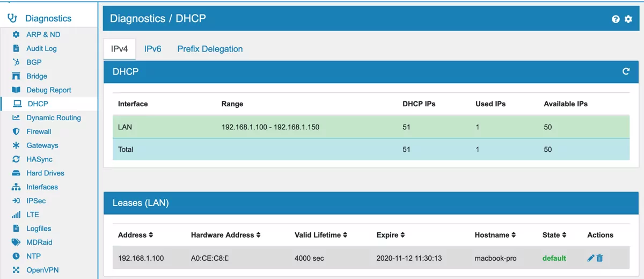Click the Bridge icon in sidebar

[16, 76]
